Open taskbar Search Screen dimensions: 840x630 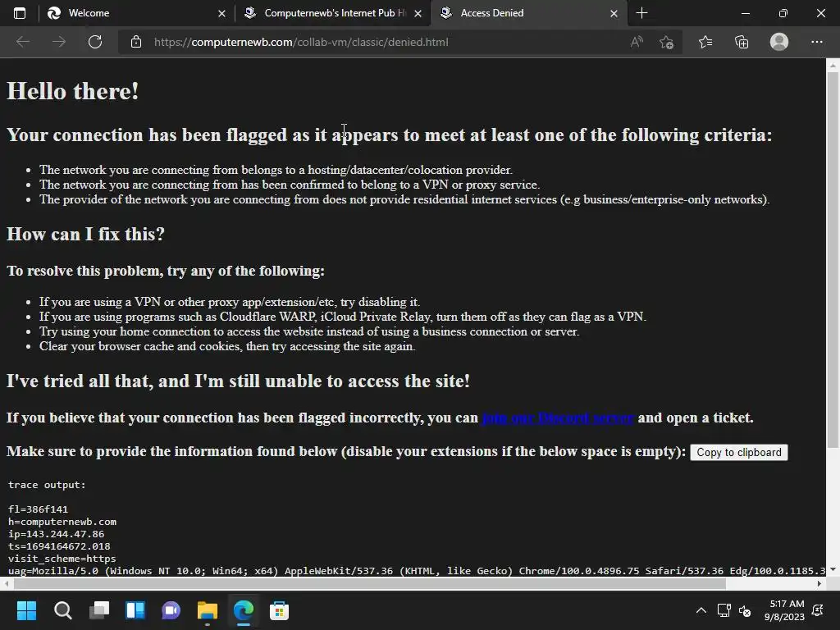pos(62,610)
